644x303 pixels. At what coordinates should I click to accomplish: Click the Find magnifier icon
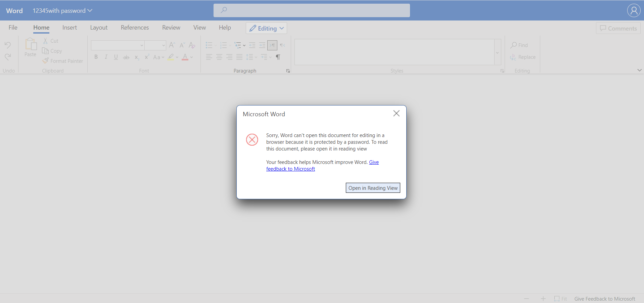coord(513,45)
